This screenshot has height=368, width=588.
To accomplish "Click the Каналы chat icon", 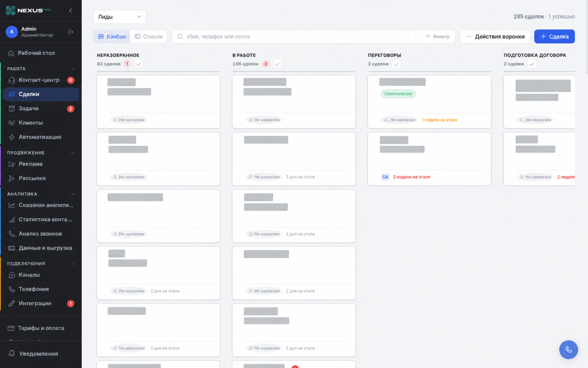I will pyautogui.click(x=12, y=275).
